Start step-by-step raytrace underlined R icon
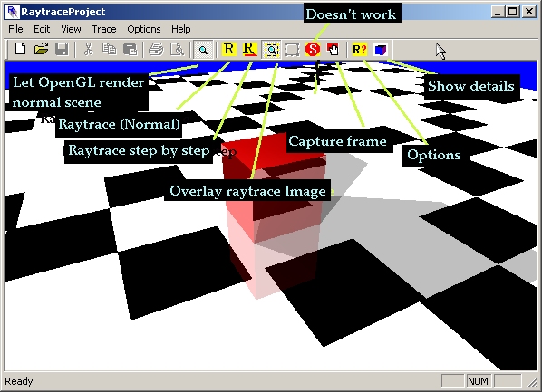 [x=249, y=49]
